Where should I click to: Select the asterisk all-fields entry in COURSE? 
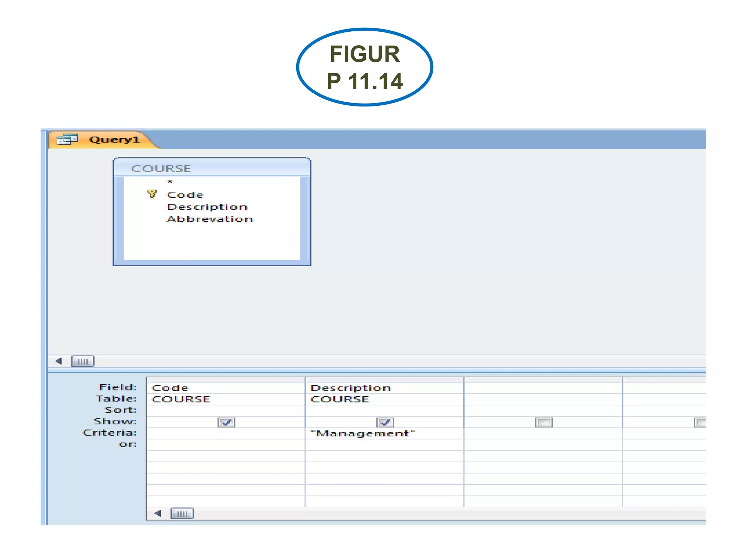(170, 182)
